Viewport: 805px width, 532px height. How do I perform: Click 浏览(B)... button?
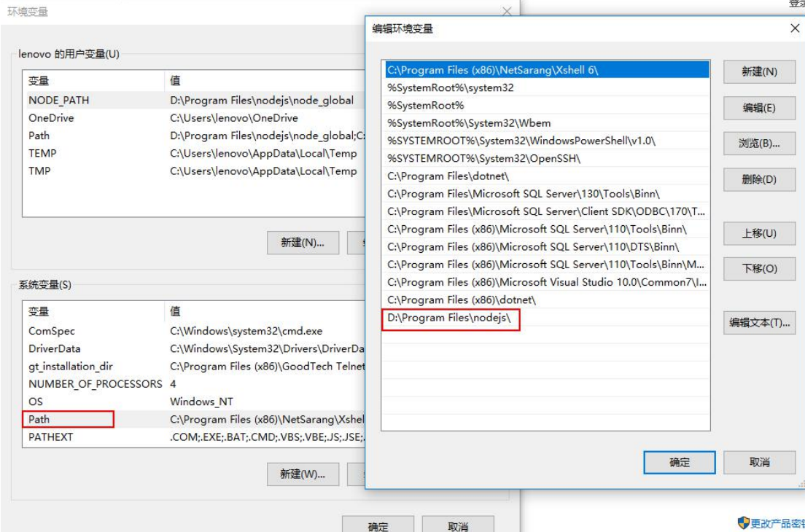(x=759, y=144)
